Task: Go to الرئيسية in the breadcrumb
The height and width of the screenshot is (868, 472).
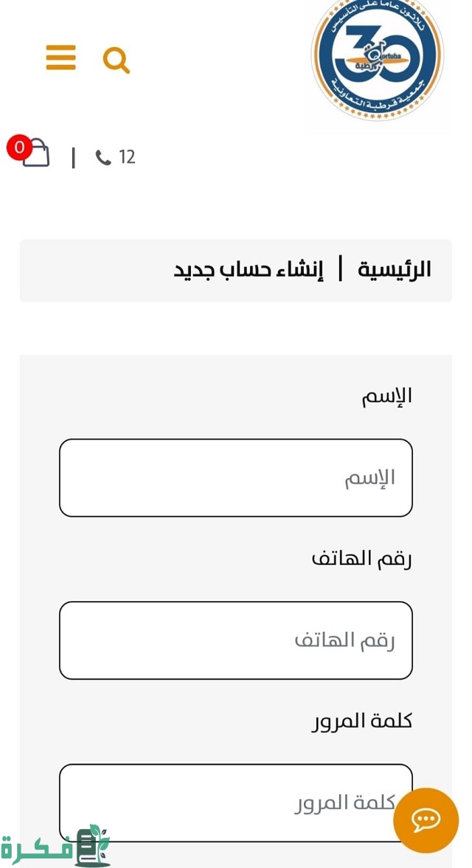Action: (395, 270)
